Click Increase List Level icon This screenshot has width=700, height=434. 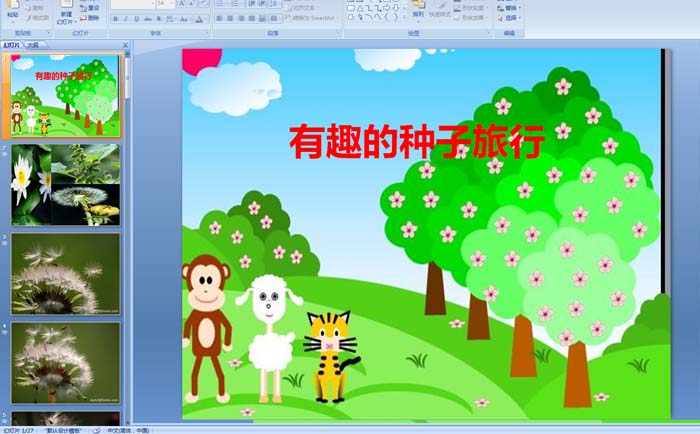[263, 4]
